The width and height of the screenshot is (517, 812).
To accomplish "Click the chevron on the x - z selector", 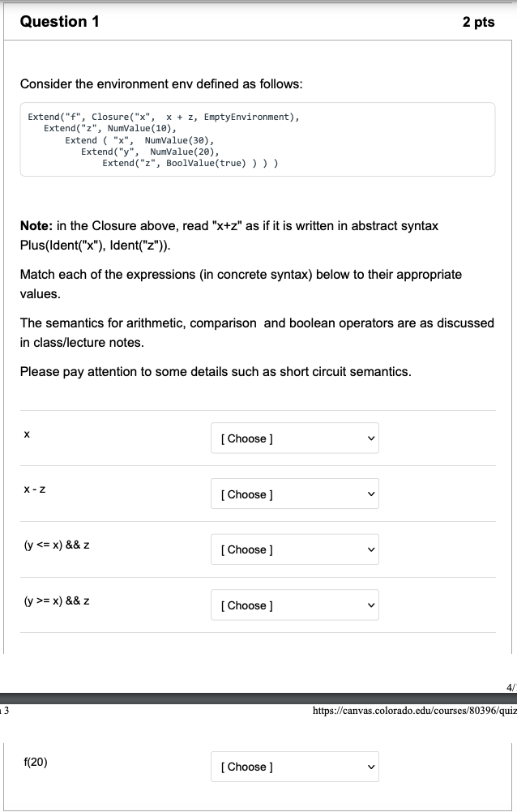I will [x=369, y=494].
